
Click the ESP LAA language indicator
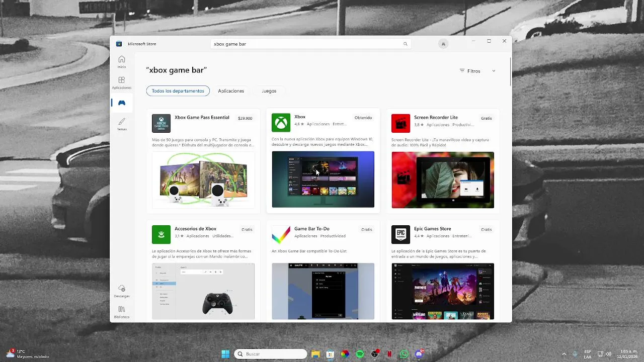pos(588,354)
